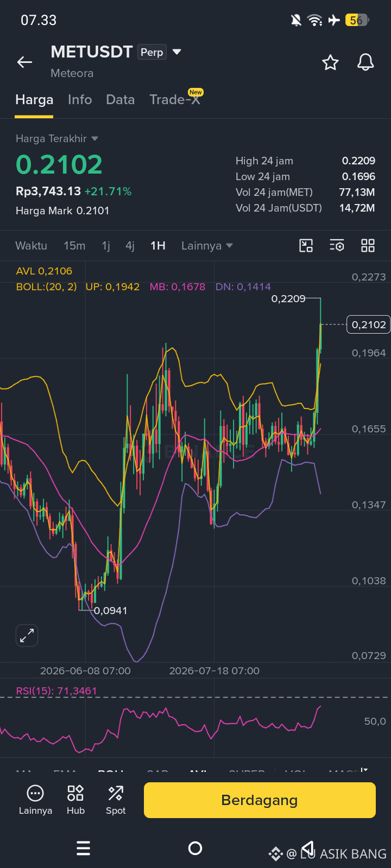Tap the yellow Berdagang button
391x868 pixels.
point(260,800)
